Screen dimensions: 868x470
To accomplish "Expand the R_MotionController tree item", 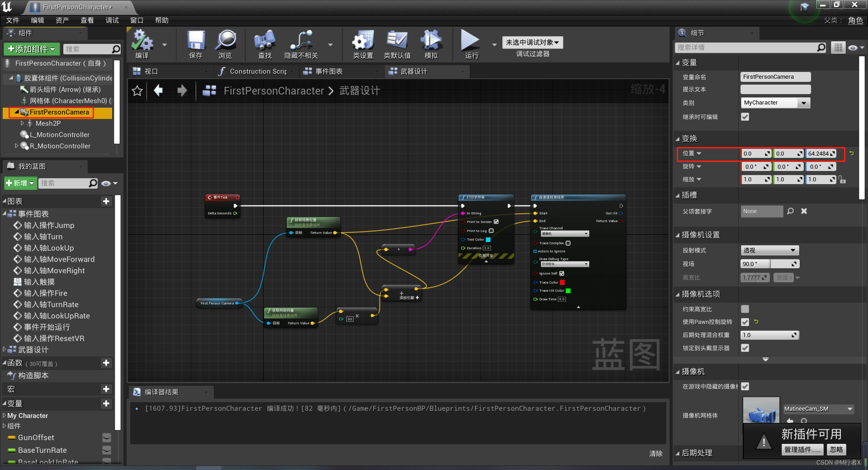I will 17,146.
